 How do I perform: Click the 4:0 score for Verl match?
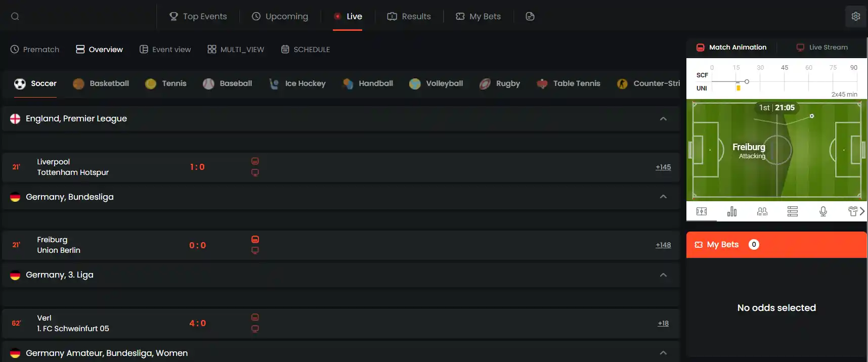[x=198, y=323]
